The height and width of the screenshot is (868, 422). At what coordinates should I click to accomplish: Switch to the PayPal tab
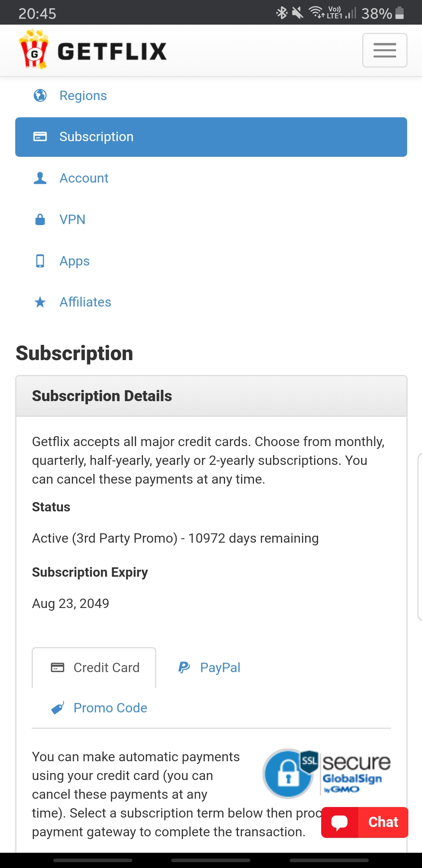[209, 667]
